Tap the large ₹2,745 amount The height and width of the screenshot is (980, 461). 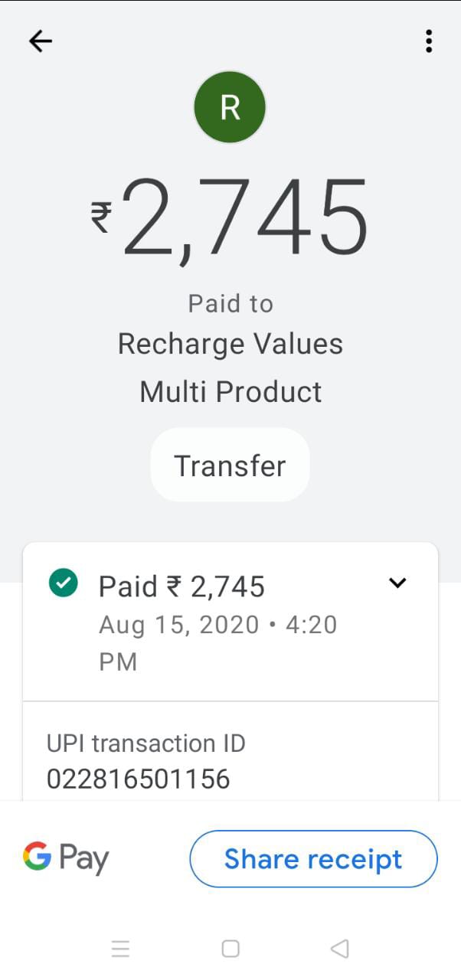pos(245,217)
